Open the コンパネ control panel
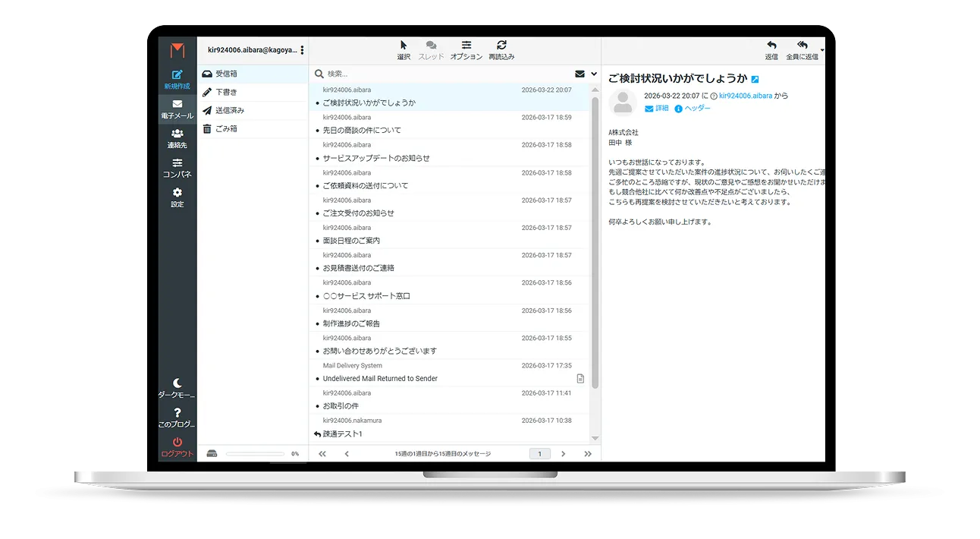This screenshot has width=980, height=539. pos(177,168)
